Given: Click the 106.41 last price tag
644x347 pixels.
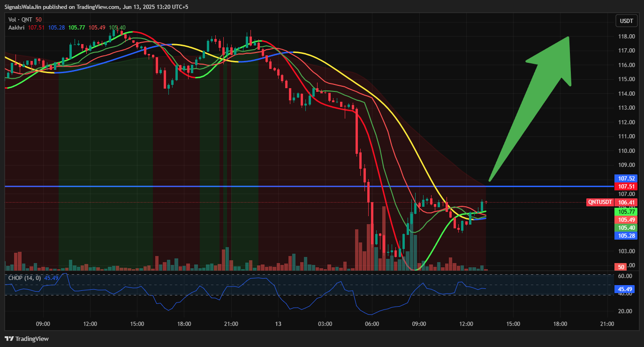Looking at the screenshot, I should pos(627,202).
